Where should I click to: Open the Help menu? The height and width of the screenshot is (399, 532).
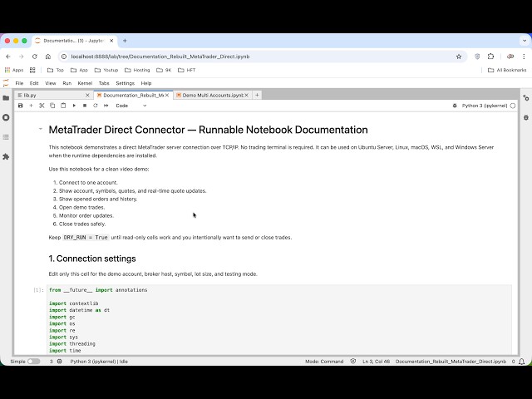click(146, 83)
